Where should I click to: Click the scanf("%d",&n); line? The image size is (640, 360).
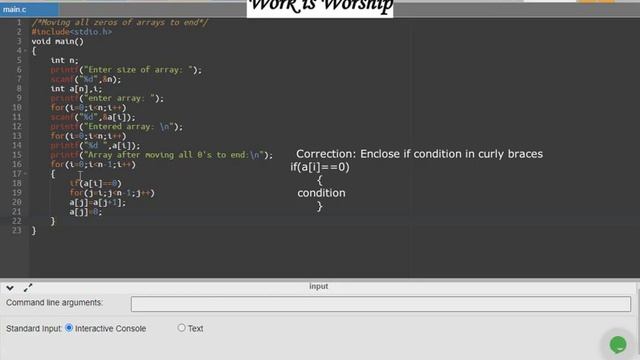pyautogui.click(x=86, y=79)
